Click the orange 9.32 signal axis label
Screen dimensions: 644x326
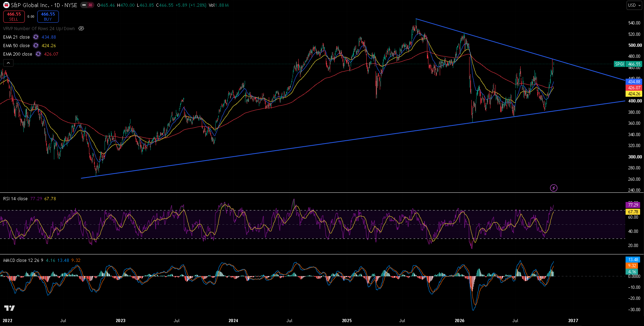[632, 266]
